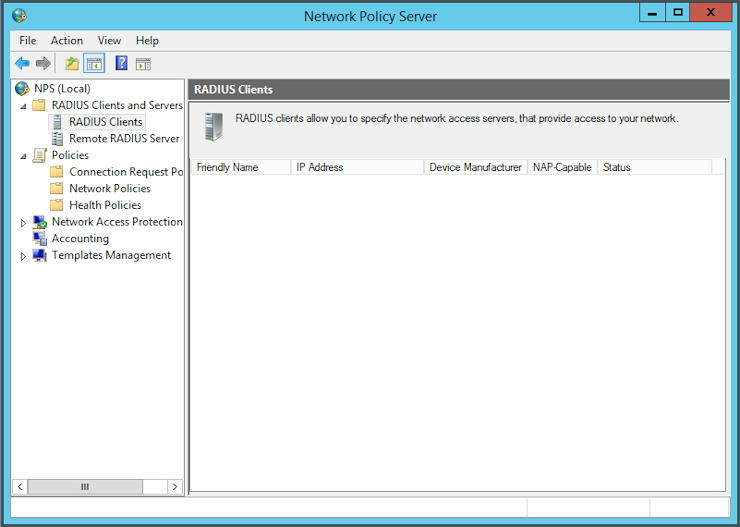
Task: Select Network Access Protection label
Action: click(117, 221)
